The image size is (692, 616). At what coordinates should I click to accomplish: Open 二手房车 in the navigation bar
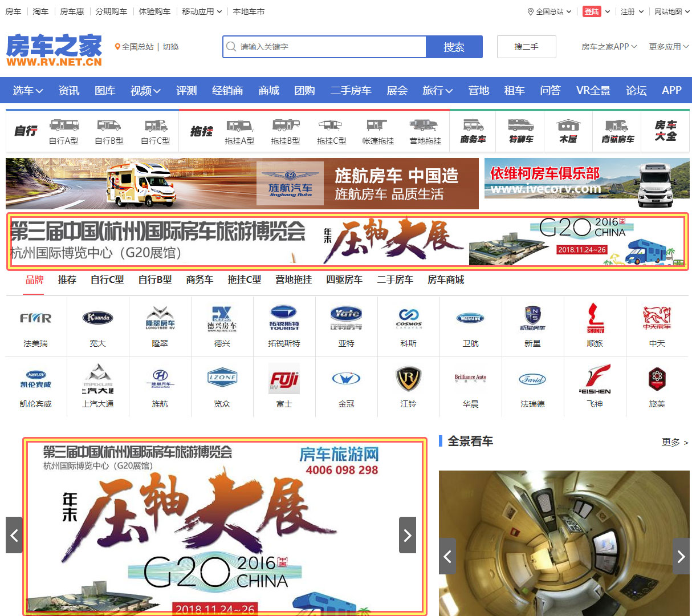point(351,91)
